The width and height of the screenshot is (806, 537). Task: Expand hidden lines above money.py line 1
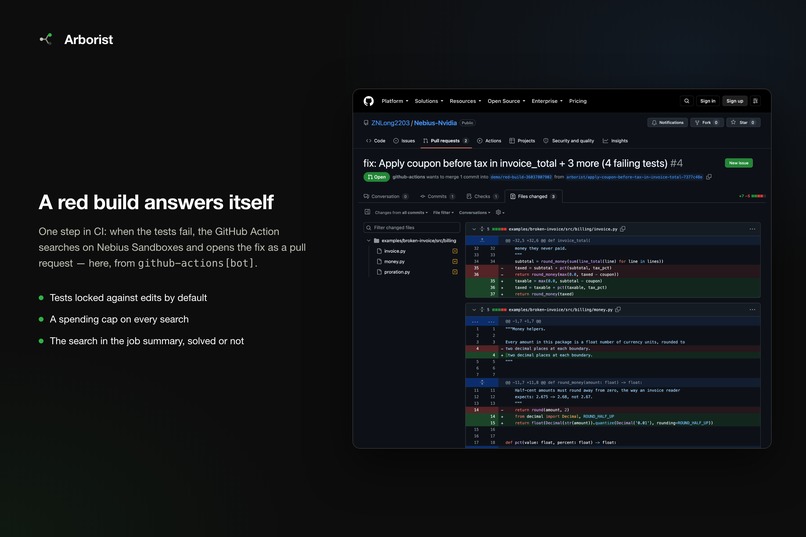click(482, 321)
